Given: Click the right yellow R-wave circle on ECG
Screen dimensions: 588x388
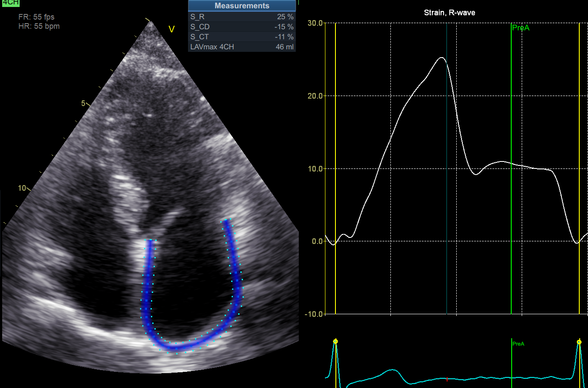Looking at the screenshot, I should click(x=579, y=342).
